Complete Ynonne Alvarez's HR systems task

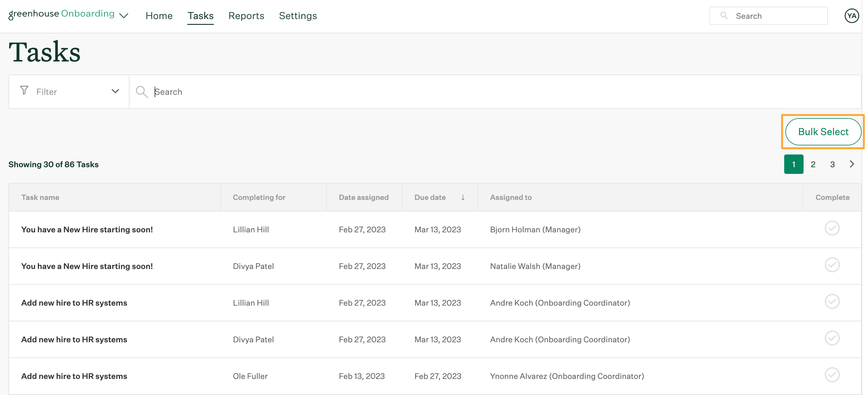click(832, 375)
